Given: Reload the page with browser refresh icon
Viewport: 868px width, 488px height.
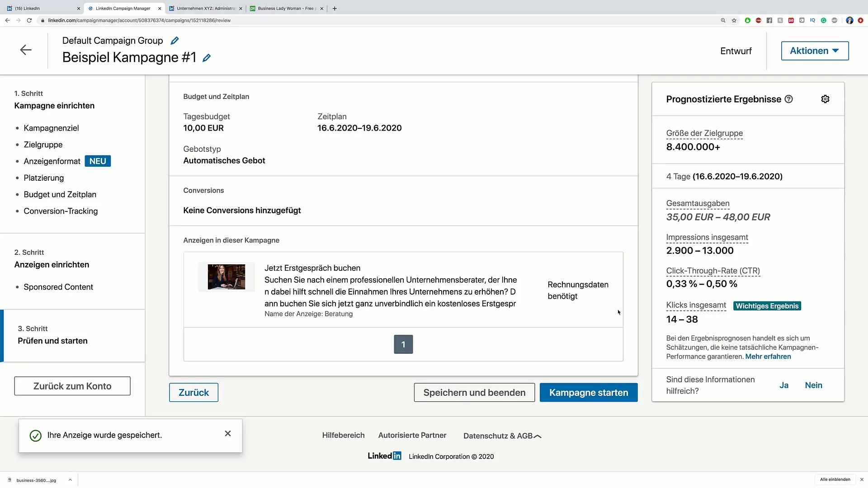Looking at the screenshot, I should click(x=29, y=20).
